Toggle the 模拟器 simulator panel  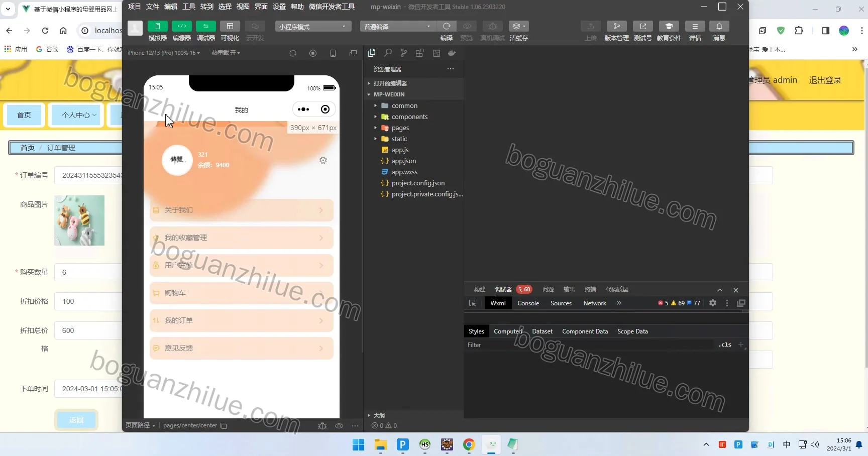click(x=158, y=26)
